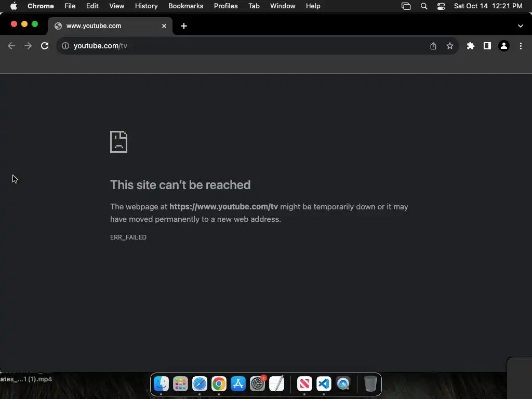
Task: Click the ERR_FAILED error code
Action: pos(128,237)
